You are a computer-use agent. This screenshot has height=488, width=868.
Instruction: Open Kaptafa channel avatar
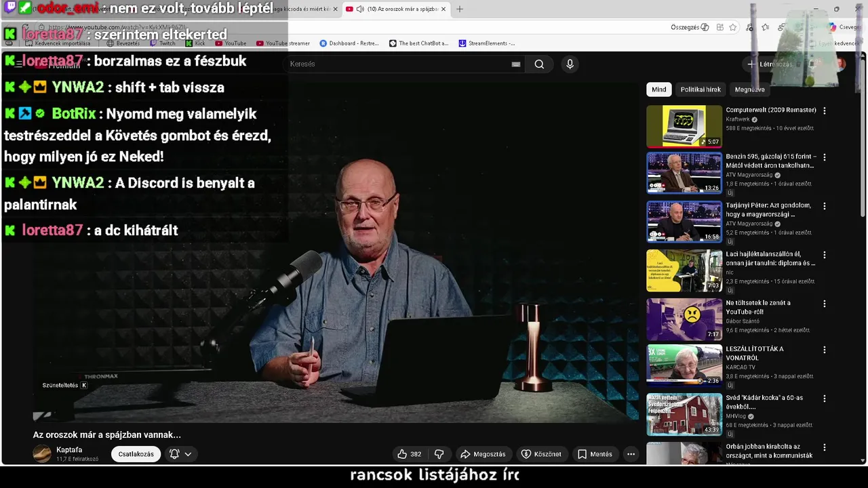[42, 454]
